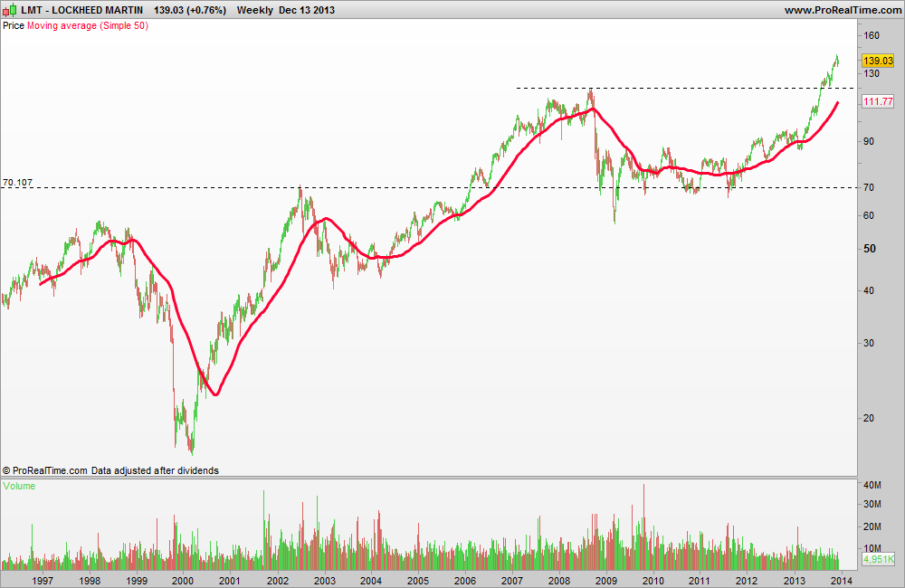Click the bold 50 price scale label
The height and width of the screenshot is (588, 905).
[869, 249]
